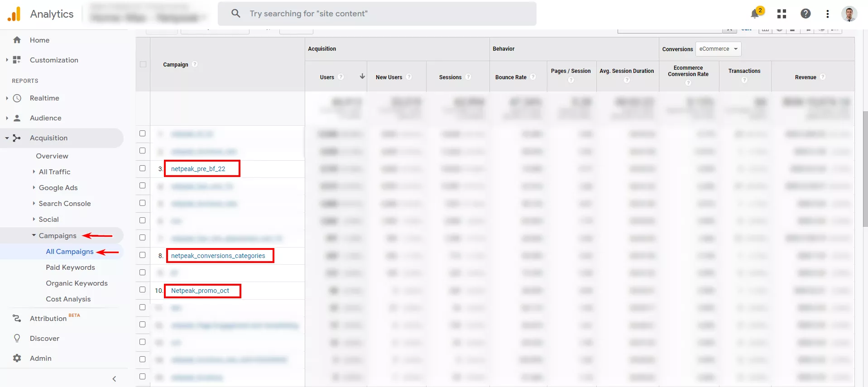
Task: Open the Netpeak_promo_oct campaign link
Action: (200, 291)
